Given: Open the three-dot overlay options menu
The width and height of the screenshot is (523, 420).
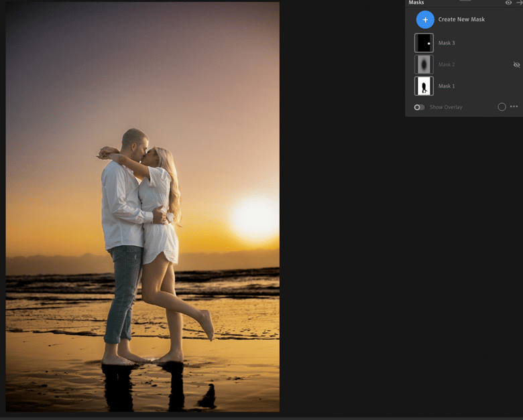Looking at the screenshot, I should [x=514, y=107].
